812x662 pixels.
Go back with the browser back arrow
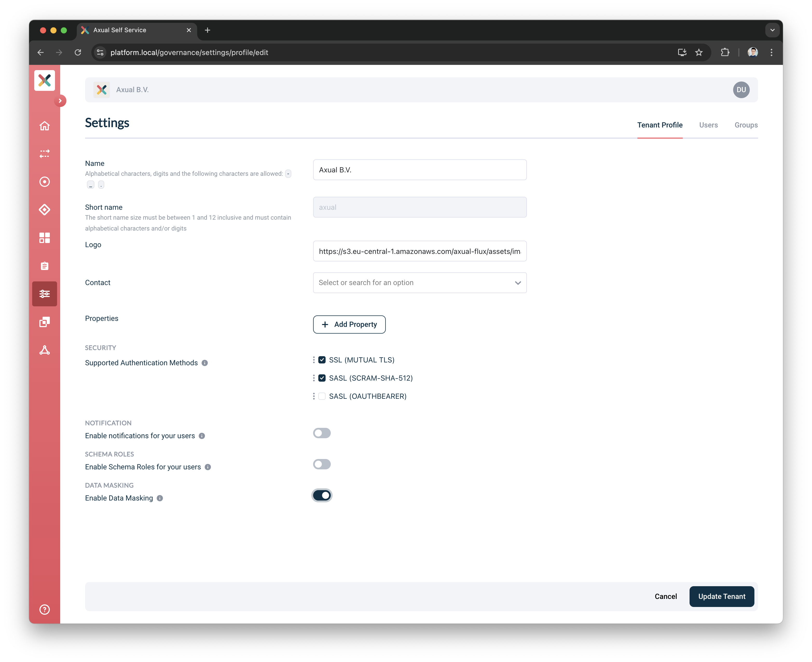pos(41,53)
